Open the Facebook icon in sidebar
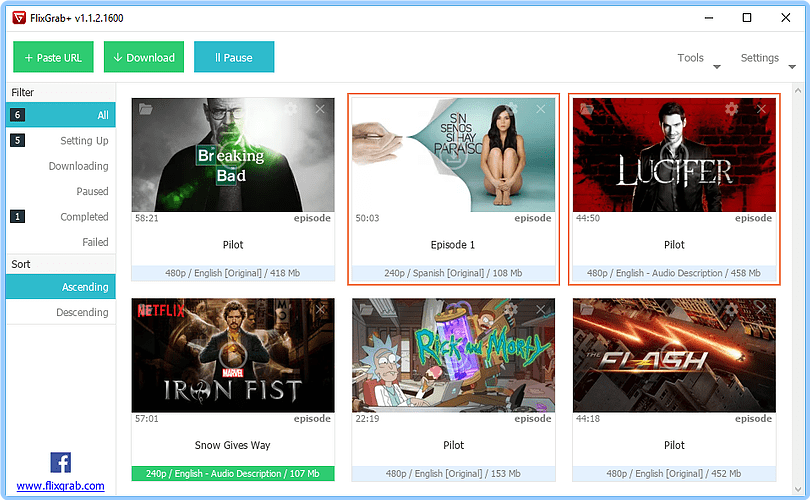The width and height of the screenshot is (810, 500). [60, 462]
